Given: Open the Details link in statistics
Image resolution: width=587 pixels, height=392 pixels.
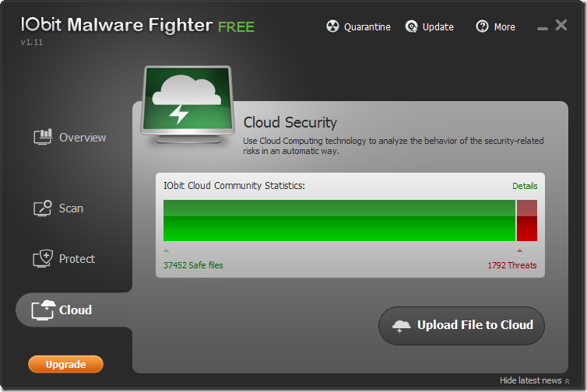Looking at the screenshot, I should tap(525, 186).
